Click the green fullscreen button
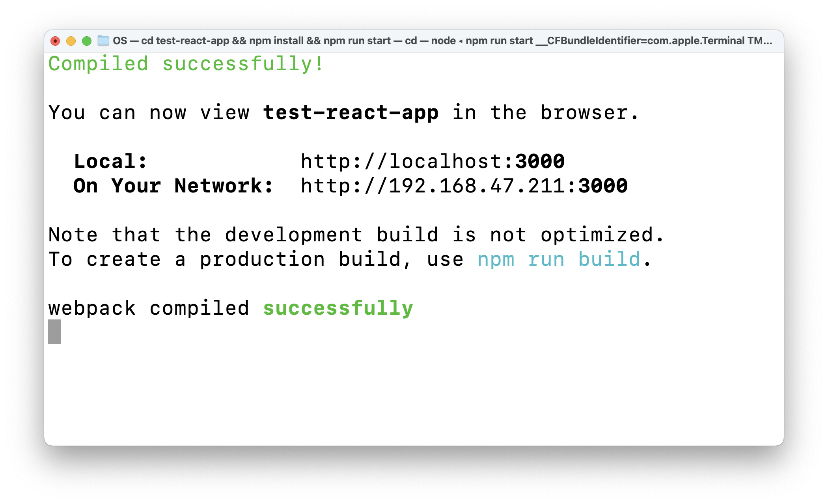The height and width of the screenshot is (504, 828). coord(86,41)
